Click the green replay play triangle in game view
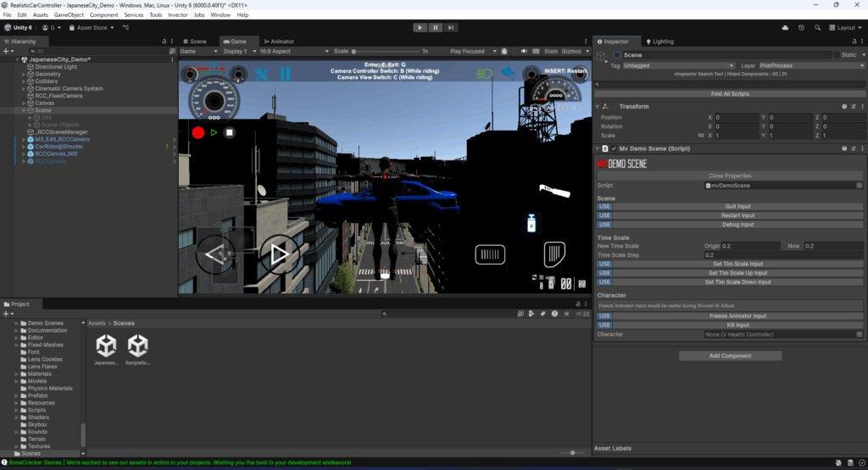This screenshot has height=470, width=868. (214, 132)
